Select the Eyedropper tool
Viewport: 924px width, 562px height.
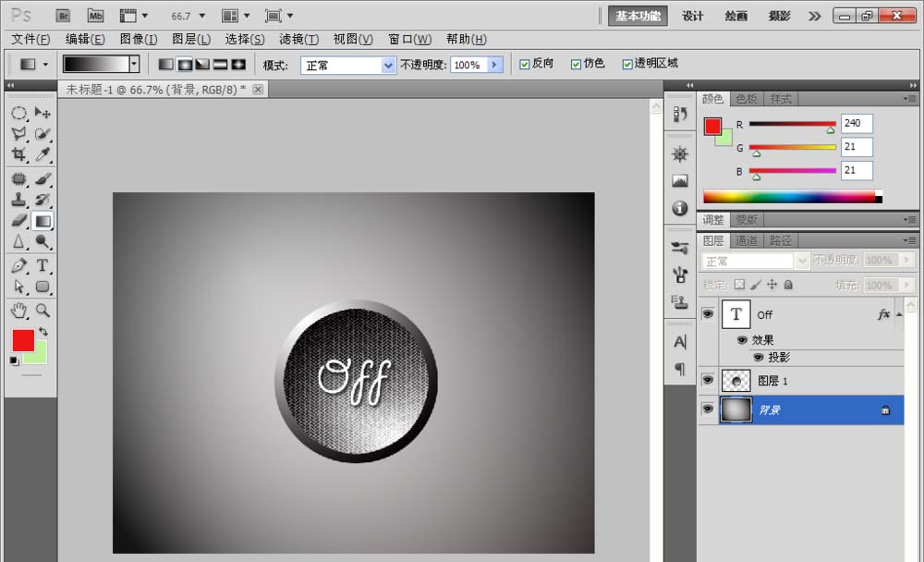[x=43, y=155]
